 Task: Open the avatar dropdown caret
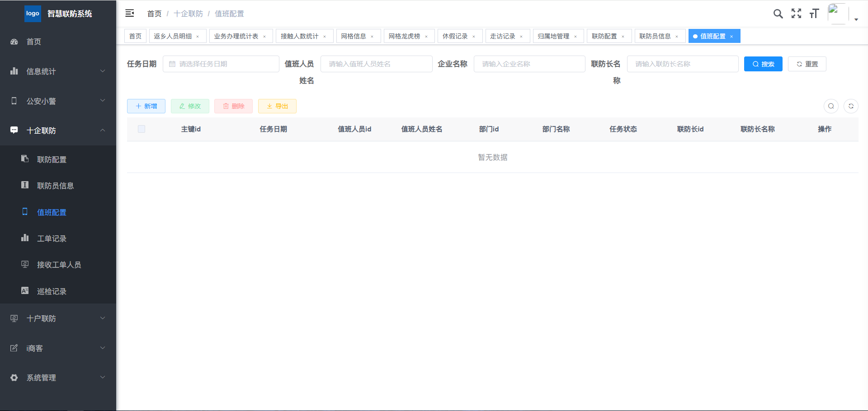click(856, 19)
